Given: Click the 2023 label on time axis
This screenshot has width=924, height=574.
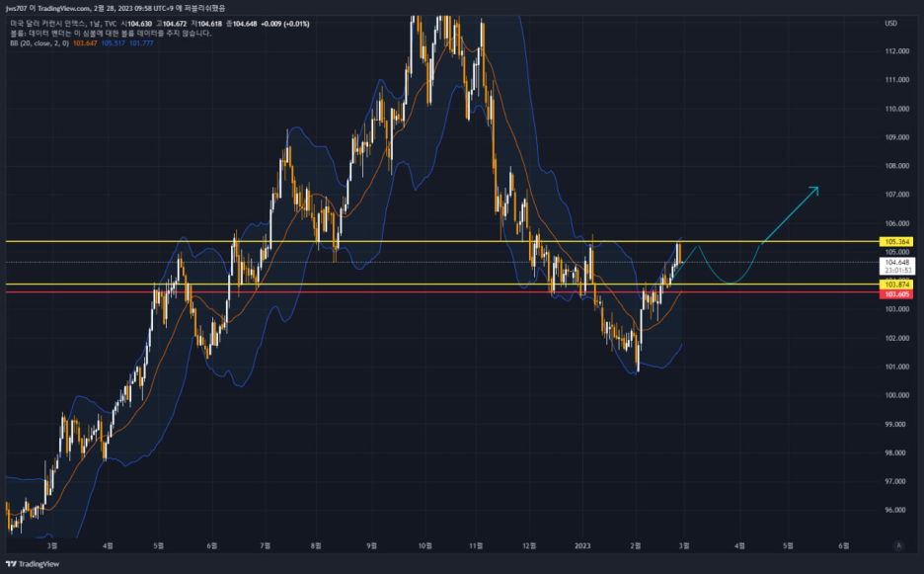Looking at the screenshot, I should 582,545.
